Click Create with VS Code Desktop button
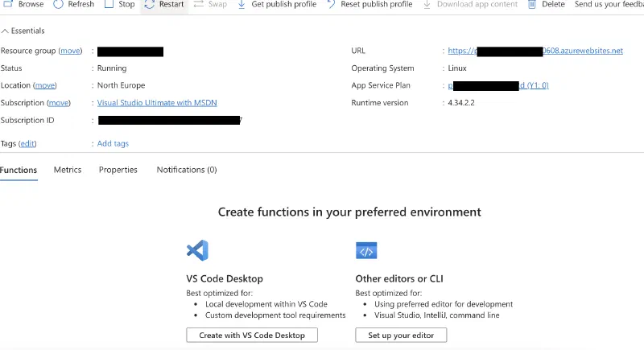The height and width of the screenshot is (350, 644). (252, 336)
